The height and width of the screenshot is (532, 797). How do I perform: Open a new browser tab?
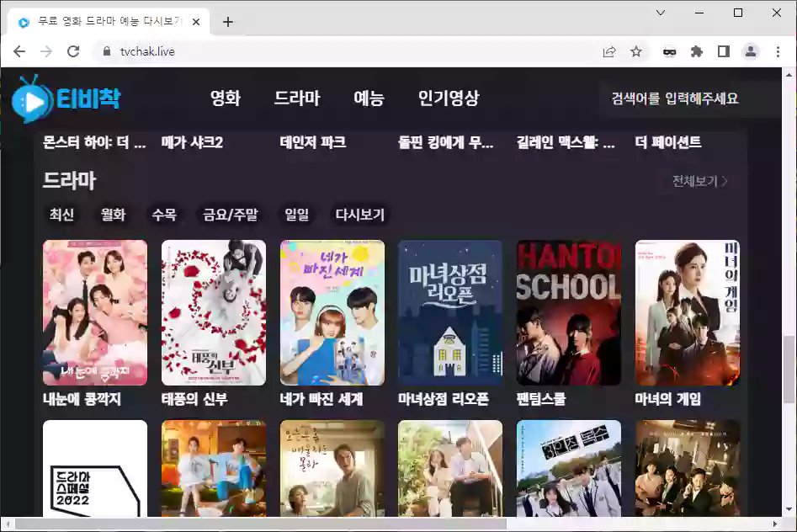pos(228,22)
